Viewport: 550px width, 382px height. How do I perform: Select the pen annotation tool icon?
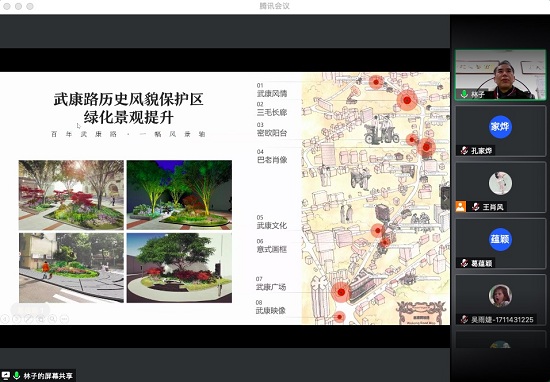point(28,319)
